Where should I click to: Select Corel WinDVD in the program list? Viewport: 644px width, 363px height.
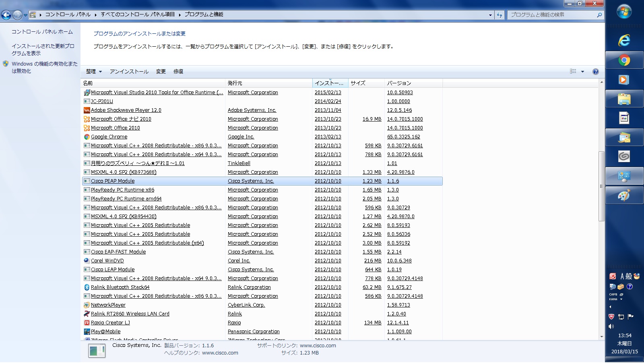107,261
